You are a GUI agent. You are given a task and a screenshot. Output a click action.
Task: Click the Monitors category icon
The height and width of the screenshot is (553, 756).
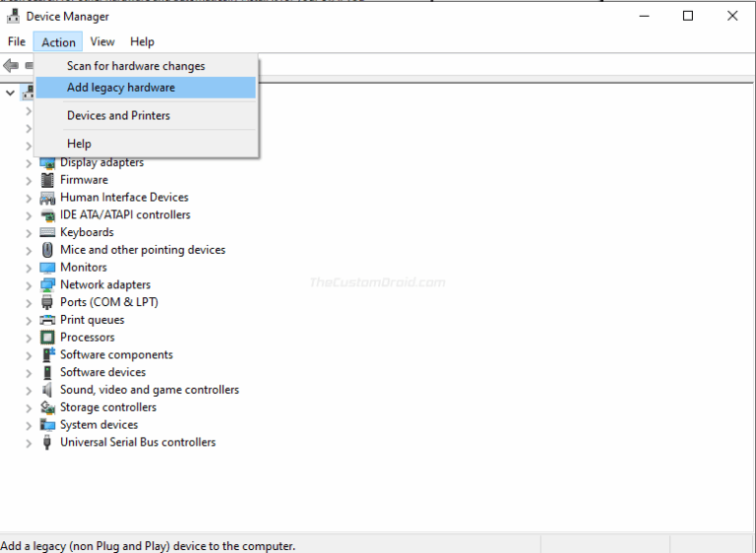tap(47, 268)
